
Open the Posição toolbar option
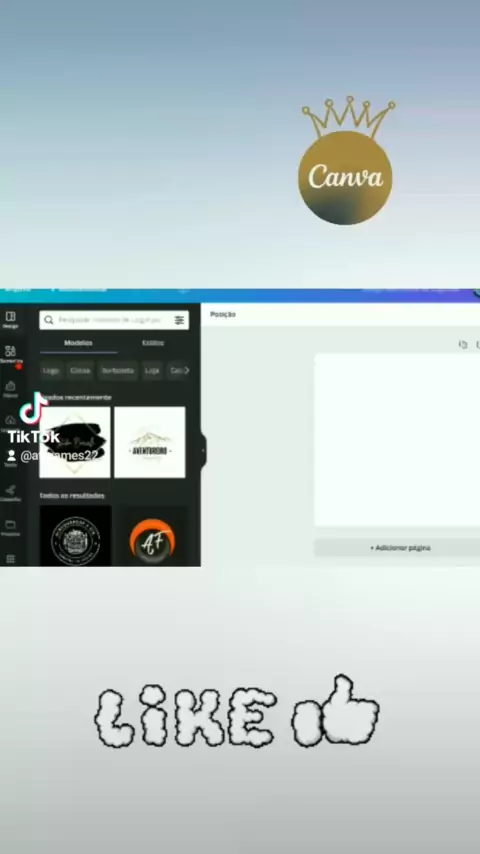click(223, 314)
